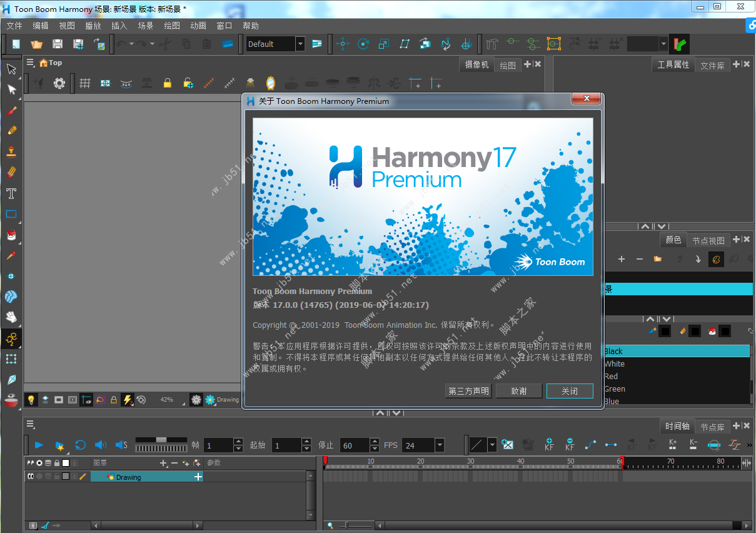Open the 窗口 (Window) menu

tap(224, 26)
